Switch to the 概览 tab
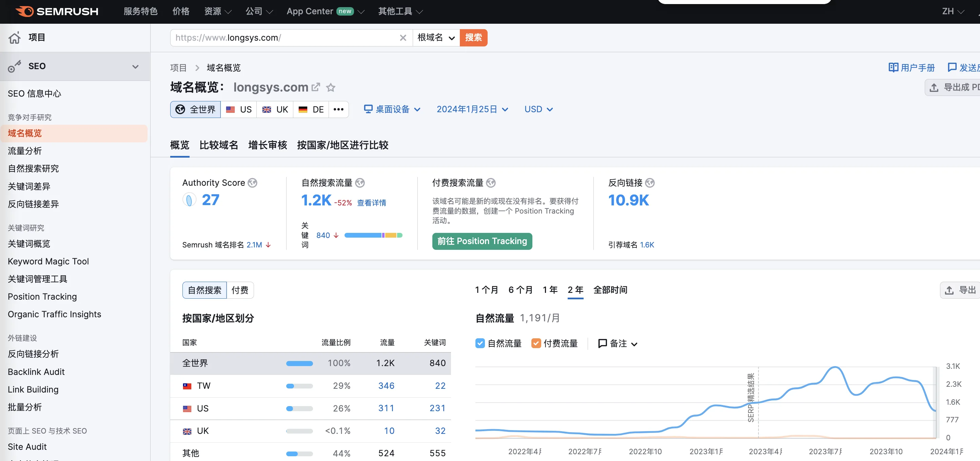980x461 pixels. coord(180,145)
